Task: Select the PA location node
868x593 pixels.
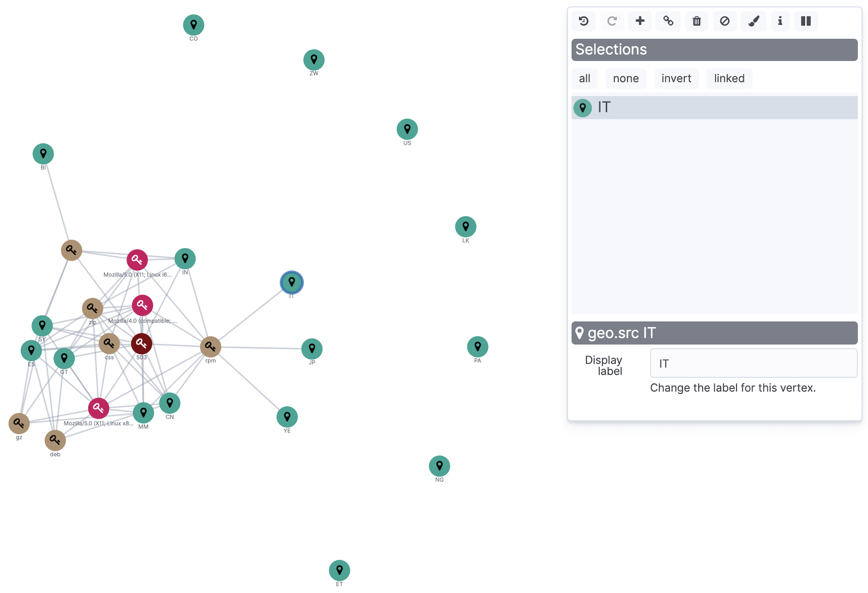Action: pos(478,347)
